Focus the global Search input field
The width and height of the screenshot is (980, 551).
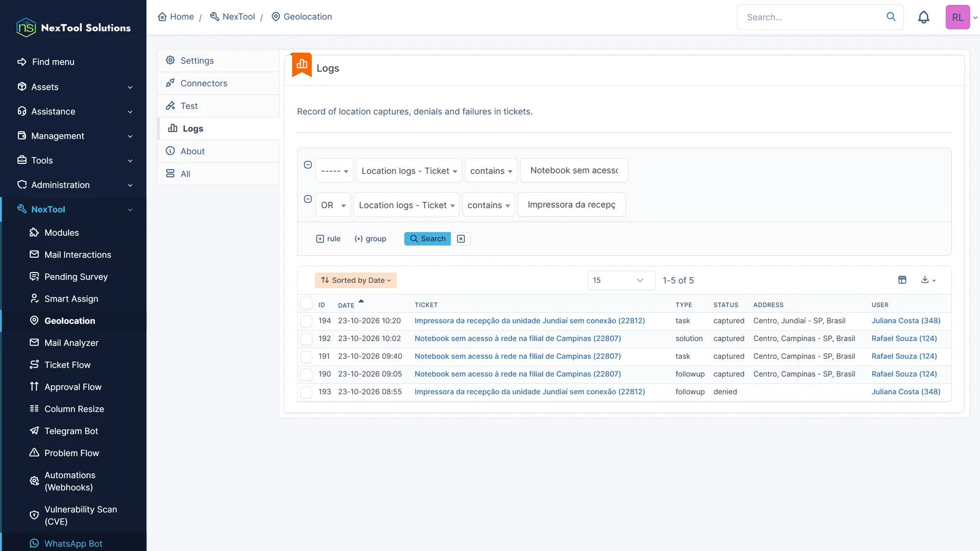[x=813, y=17]
